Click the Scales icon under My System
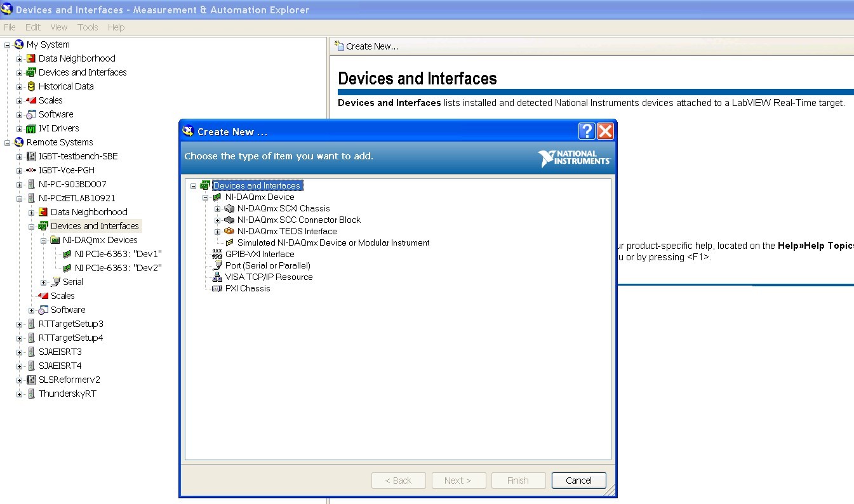The image size is (854, 504). pos(31,100)
